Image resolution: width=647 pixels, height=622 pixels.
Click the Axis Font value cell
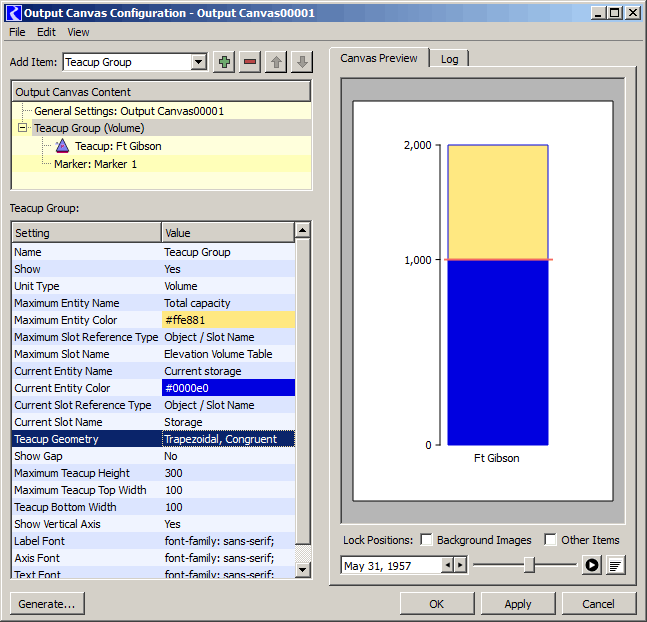click(x=228, y=558)
